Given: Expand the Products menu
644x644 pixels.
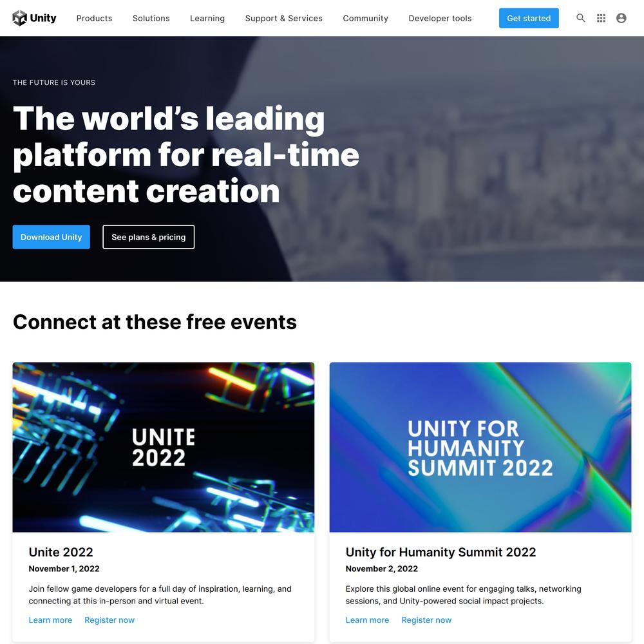Looking at the screenshot, I should point(94,19).
